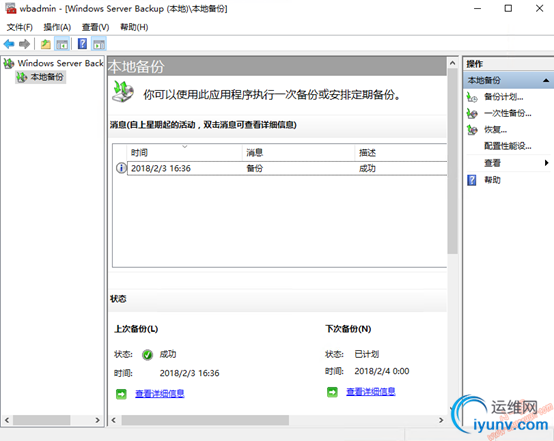Screen dimensions: 554x441
Task: Click the info icon on the backup row
Action: [x=121, y=168]
